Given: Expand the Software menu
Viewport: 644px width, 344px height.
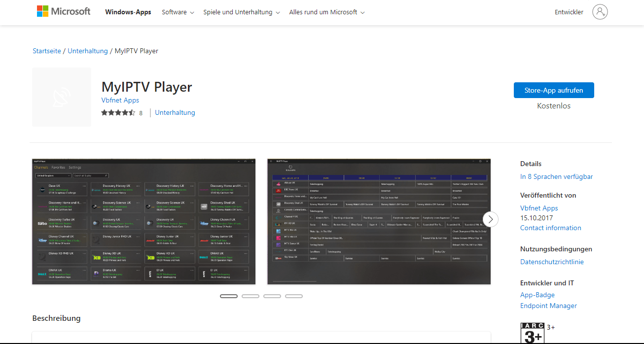Looking at the screenshot, I should [x=178, y=12].
